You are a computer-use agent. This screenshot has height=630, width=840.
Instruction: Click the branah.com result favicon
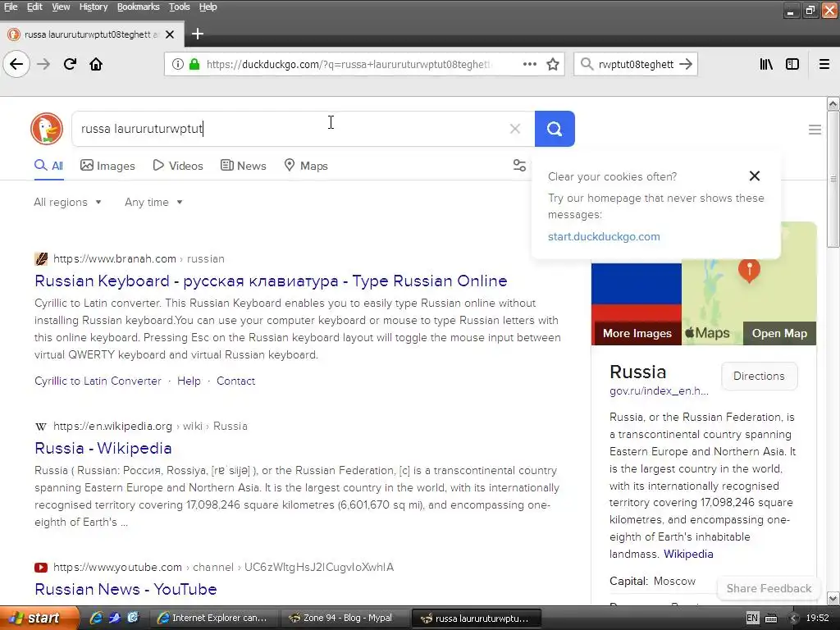click(x=41, y=258)
